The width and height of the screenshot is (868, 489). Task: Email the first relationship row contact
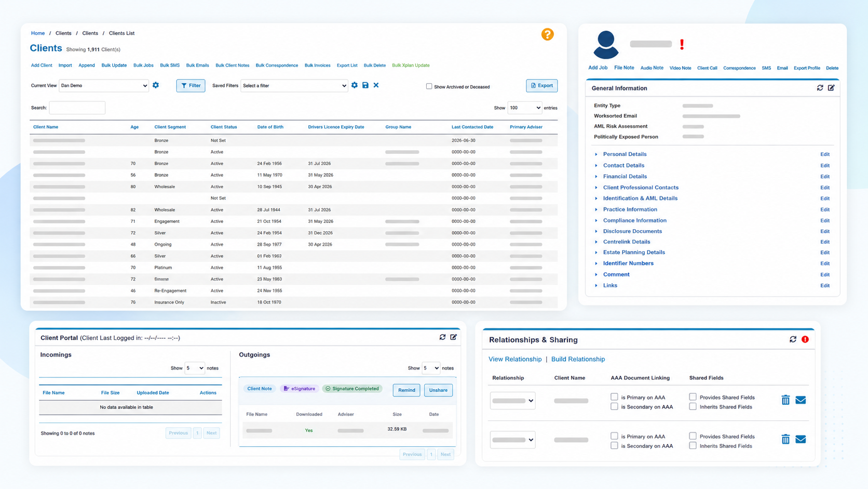point(801,400)
